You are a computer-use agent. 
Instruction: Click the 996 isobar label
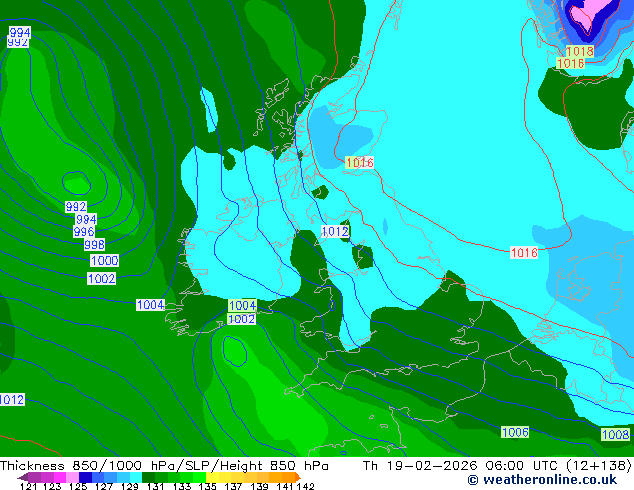tap(84, 232)
